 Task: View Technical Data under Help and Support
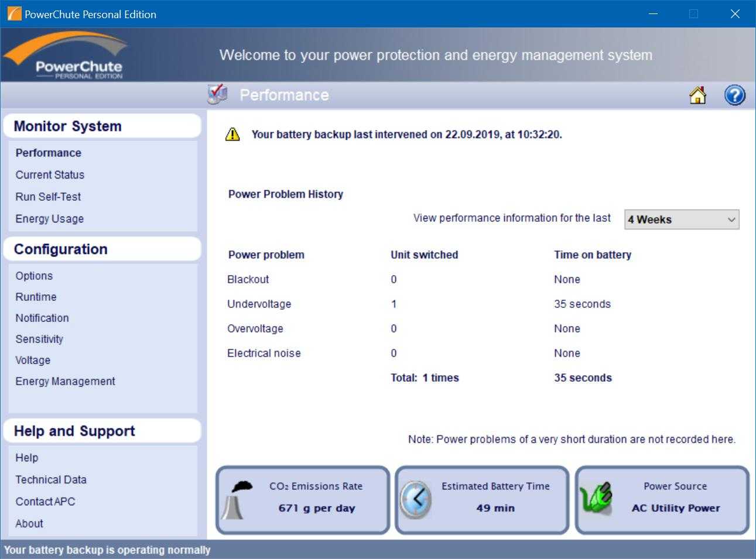51,479
